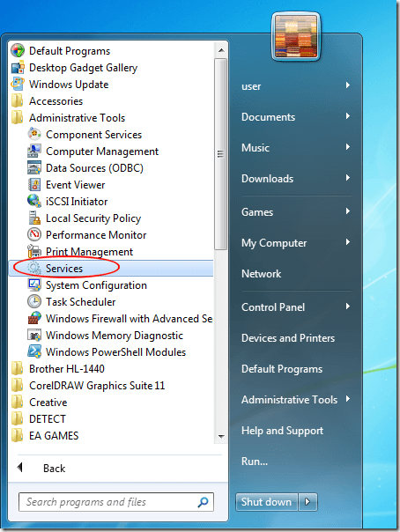This screenshot has width=400, height=532.
Task: Expand the Music submenu arrow
Action: [x=347, y=147]
